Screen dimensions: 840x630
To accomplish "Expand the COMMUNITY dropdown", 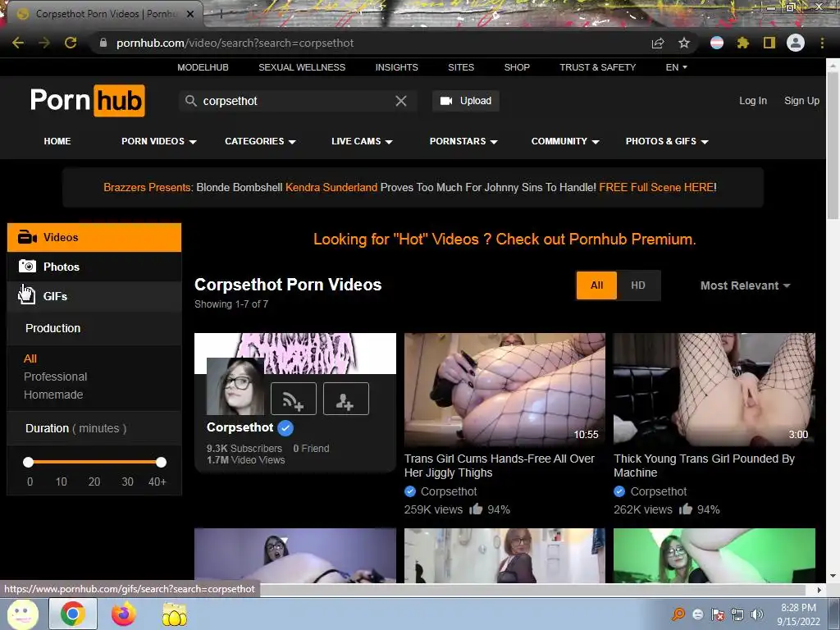I will pyautogui.click(x=565, y=141).
